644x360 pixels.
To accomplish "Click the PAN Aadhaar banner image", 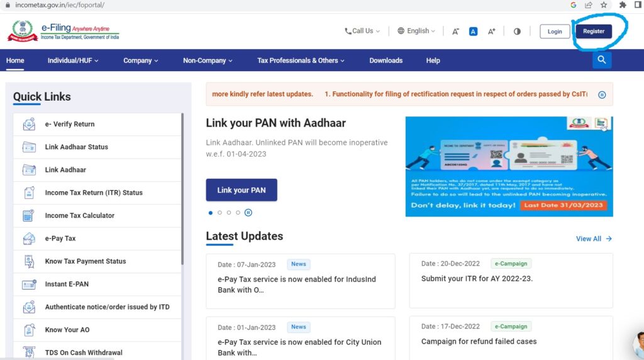I will (x=509, y=166).
